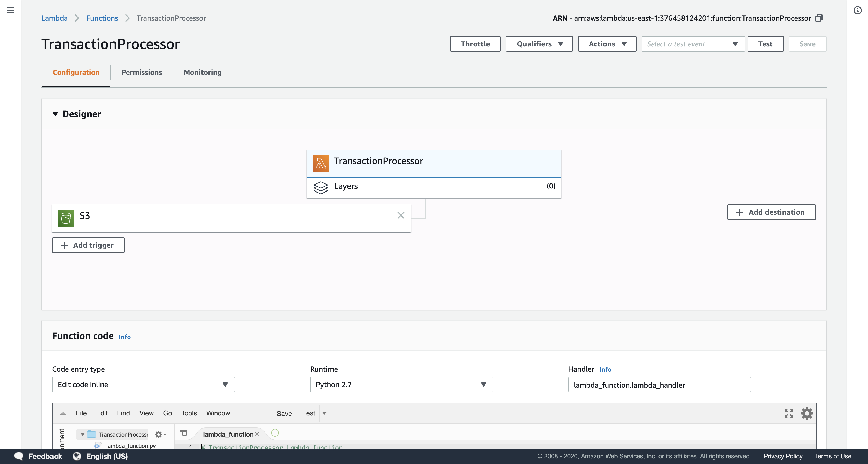Viewport: 868px width, 464px height.
Task: Open the Qualifiers dropdown
Action: click(x=539, y=44)
